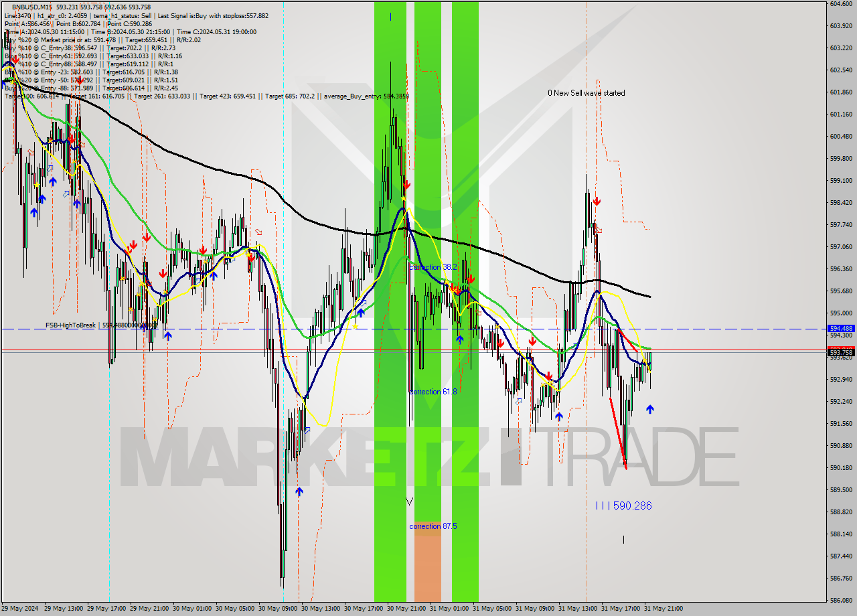The image size is (857, 616).
Task: Click the 592.240 price axis value
Action: tap(840, 402)
